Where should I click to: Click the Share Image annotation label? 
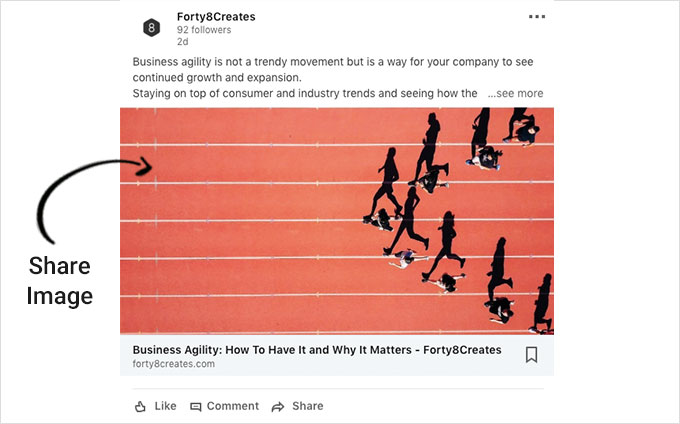[59, 281]
